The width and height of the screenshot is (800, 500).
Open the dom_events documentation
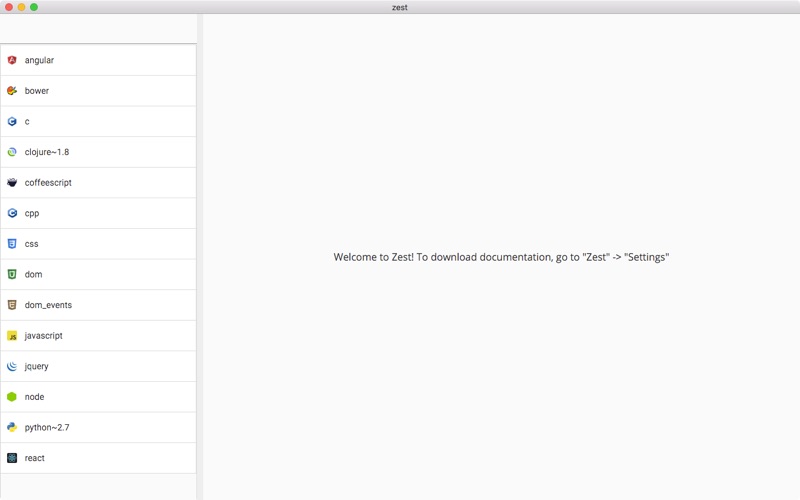(x=98, y=305)
